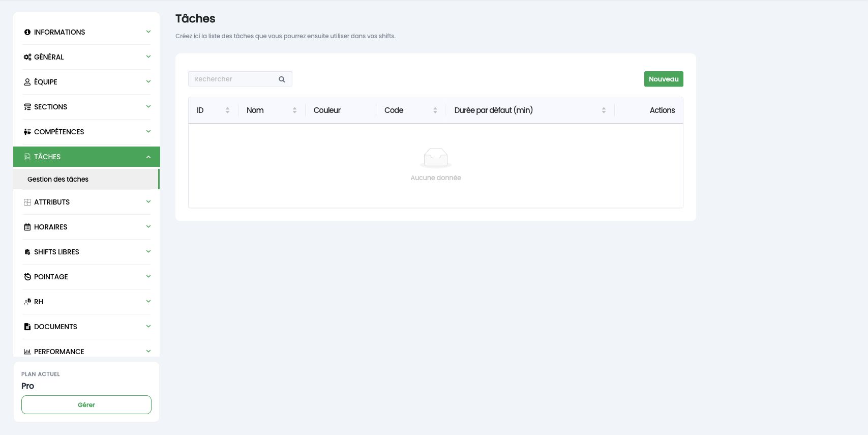The image size is (868, 435).
Task: Click the Général gears icon
Action: click(x=27, y=57)
